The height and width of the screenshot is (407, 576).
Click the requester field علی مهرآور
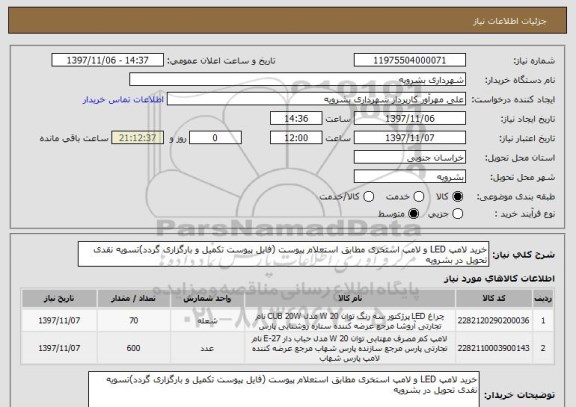316,100
